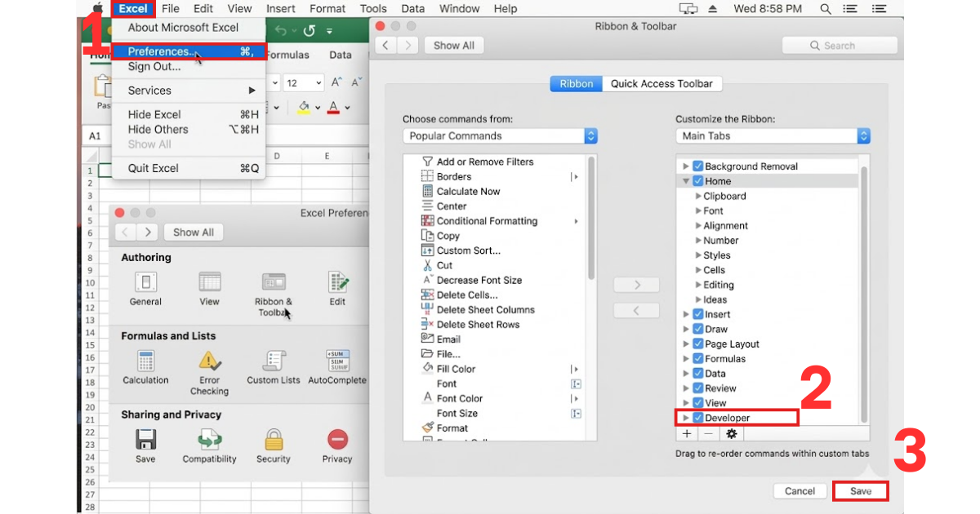Open Excel menu in menu bar
The height and width of the screenshot is (514, 980).
[132, 9]
